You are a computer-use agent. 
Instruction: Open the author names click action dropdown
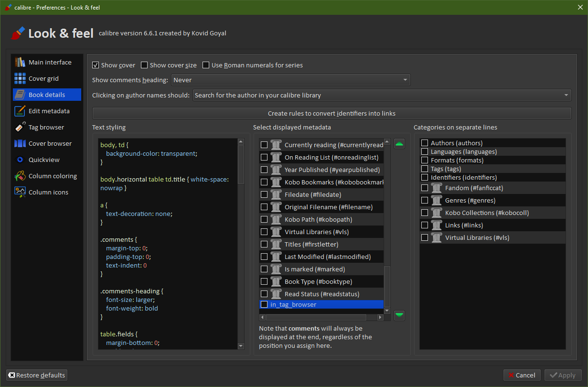[382, 95]
